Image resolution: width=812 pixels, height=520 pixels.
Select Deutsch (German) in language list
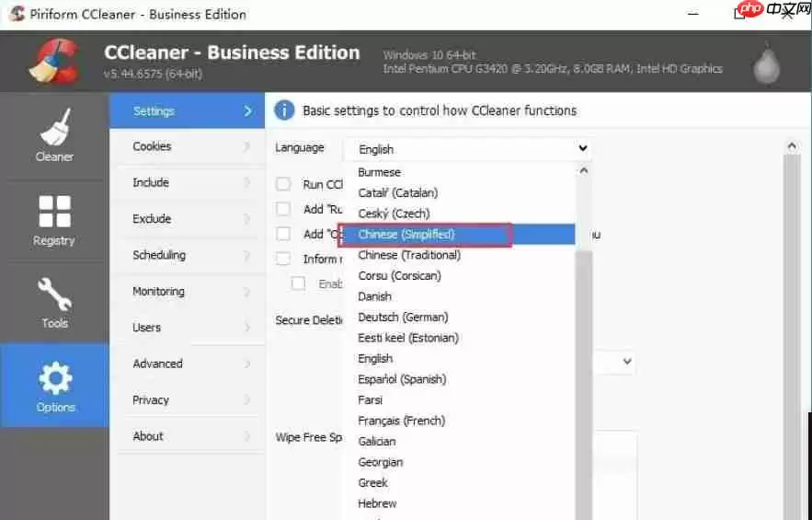tap(403, 317)
